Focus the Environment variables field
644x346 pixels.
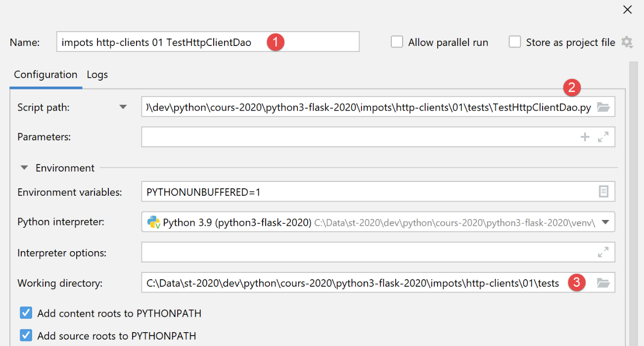click(x=366, y=192)
